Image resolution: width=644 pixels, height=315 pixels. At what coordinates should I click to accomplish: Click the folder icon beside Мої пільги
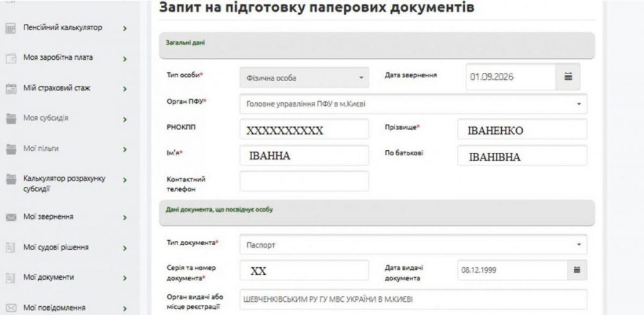pos(11,149)
